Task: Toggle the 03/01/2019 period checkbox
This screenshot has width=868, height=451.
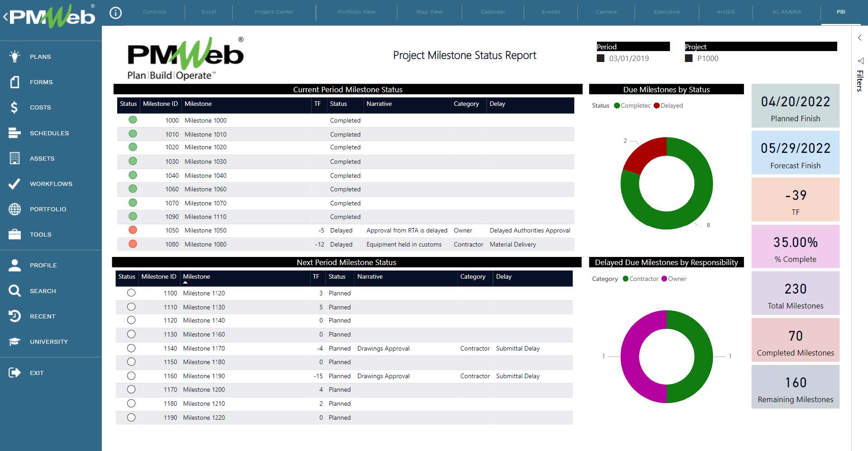Action: coord(601,58)
